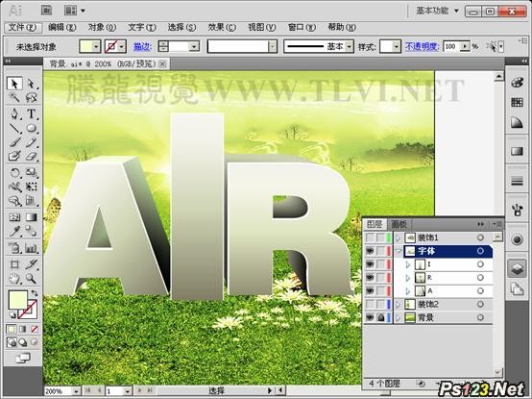
Task: Select the Hand tool
Action: [14, 279]
